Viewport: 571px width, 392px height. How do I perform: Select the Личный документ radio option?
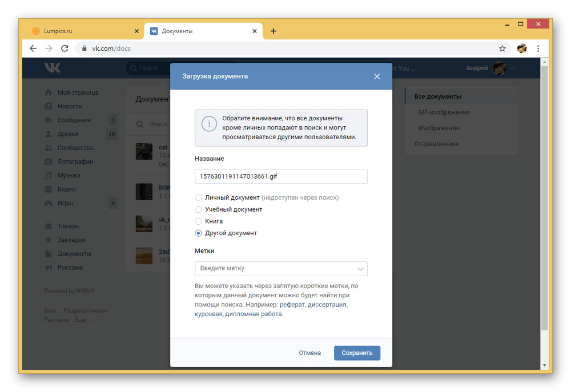click(198, 197)
